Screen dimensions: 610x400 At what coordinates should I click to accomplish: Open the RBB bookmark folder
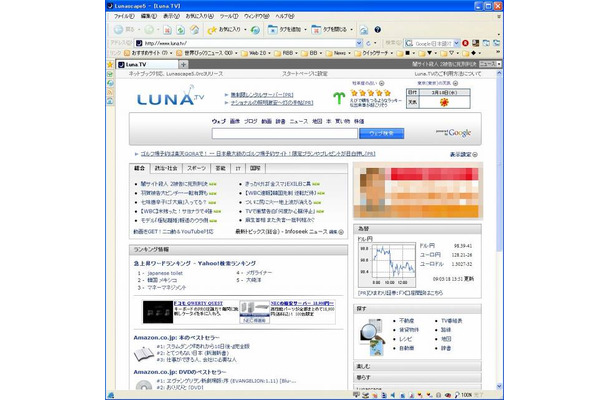pyautogui.click(x=286, y=53)
